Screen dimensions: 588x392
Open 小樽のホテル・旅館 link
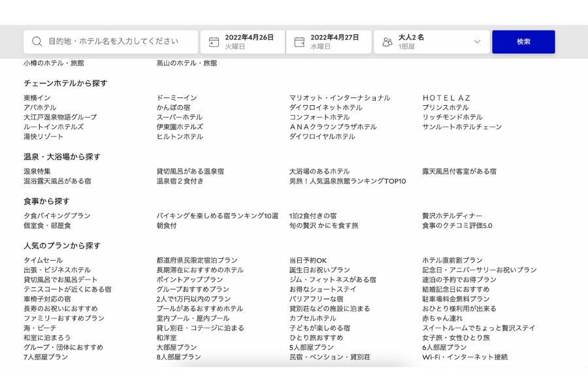coord(54,63)
